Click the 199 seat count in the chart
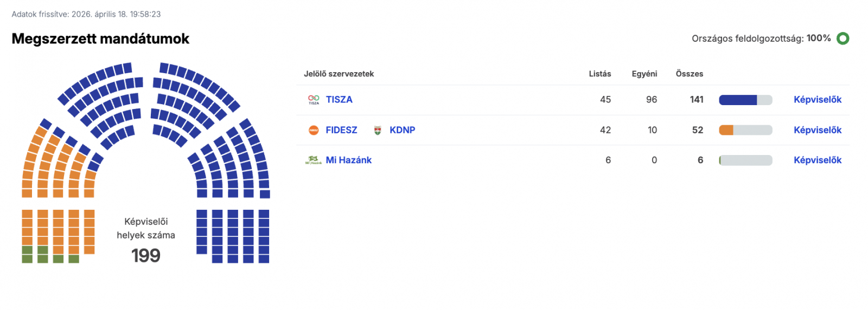This screenshot has height=310, width=868. point(146,255)
